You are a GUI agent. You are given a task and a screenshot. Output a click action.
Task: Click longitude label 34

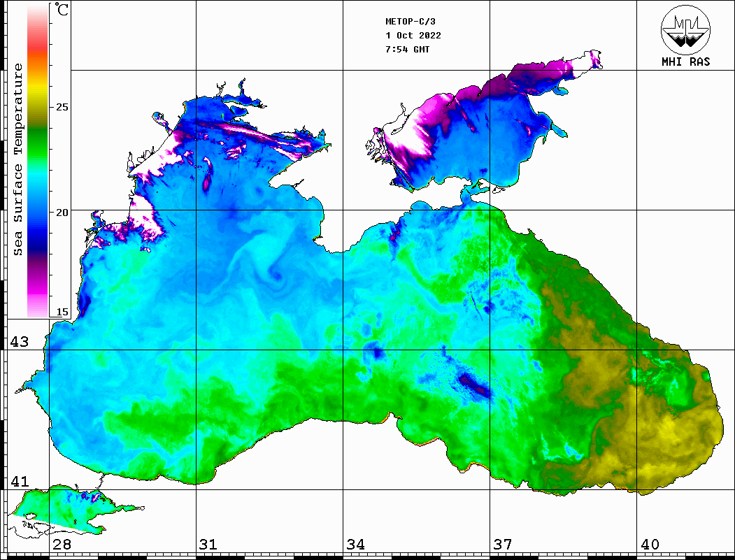(x=355, y=545)
